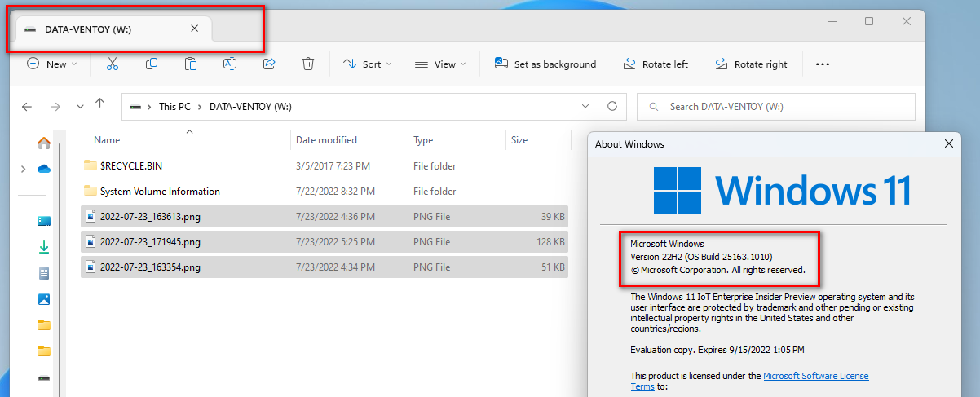The image size is (980, 397).
Task: Click the Delete trash can icon
Action: tap(308, 64)
